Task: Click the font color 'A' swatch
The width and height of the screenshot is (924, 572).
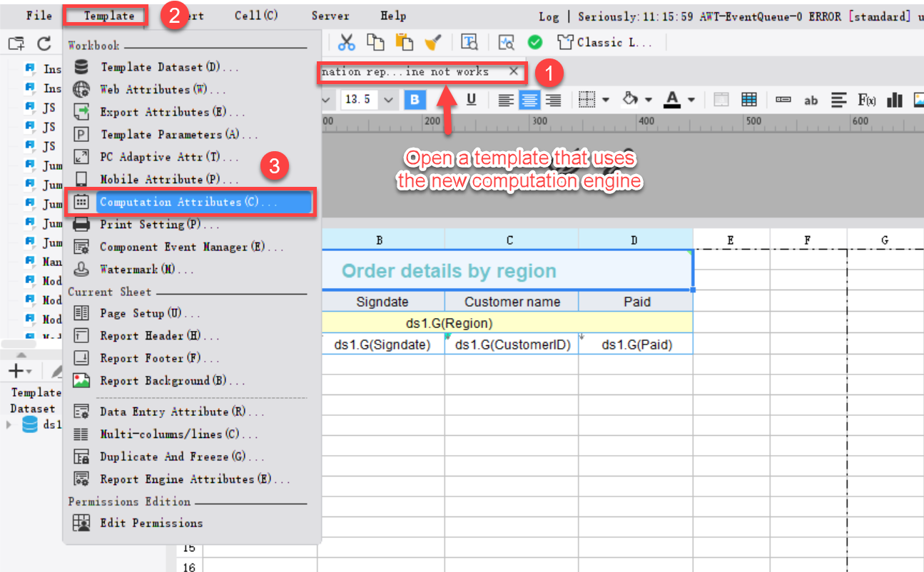Action: 672,100
